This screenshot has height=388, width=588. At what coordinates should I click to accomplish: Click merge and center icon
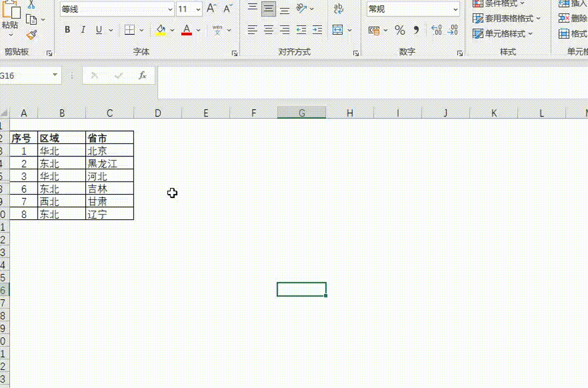click(x=338, y=29)
